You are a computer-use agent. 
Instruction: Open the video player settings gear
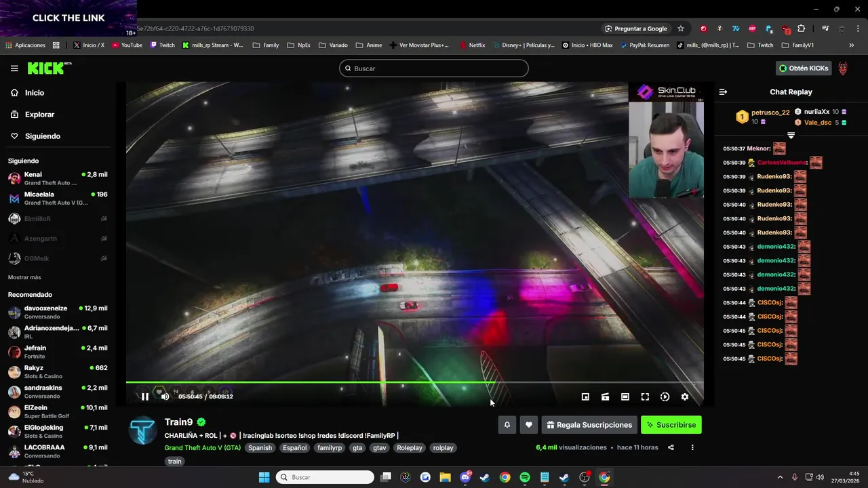tap(685, 396)
